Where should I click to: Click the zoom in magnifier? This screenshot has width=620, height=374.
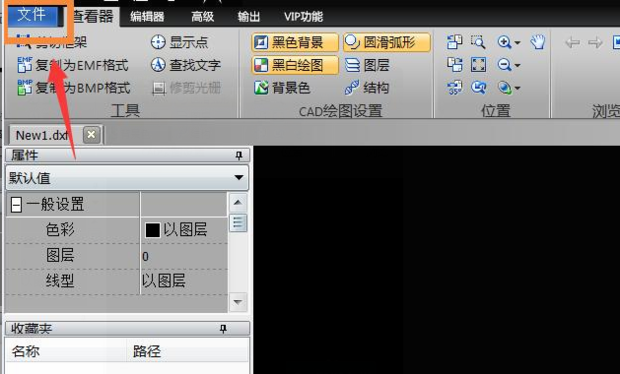pyautogui.click(x=505, y=42)
